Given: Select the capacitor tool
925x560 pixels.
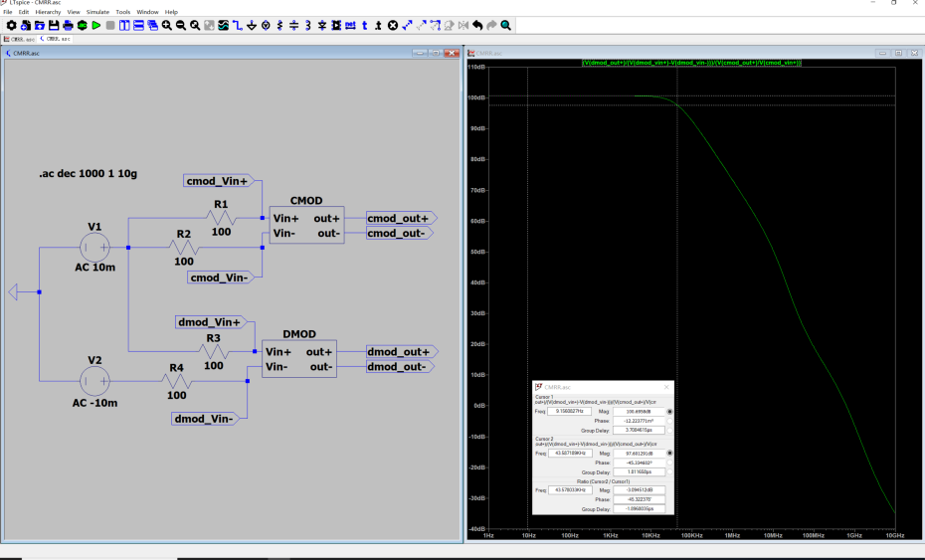Looking at the screenshot, I should tap(293, 26).
